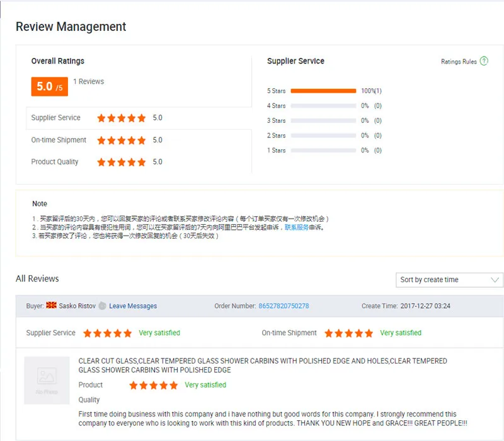Screen dimensions: 504x441
Task: Open the No Photo product thumbnail
Action: [x=47, y=381]
